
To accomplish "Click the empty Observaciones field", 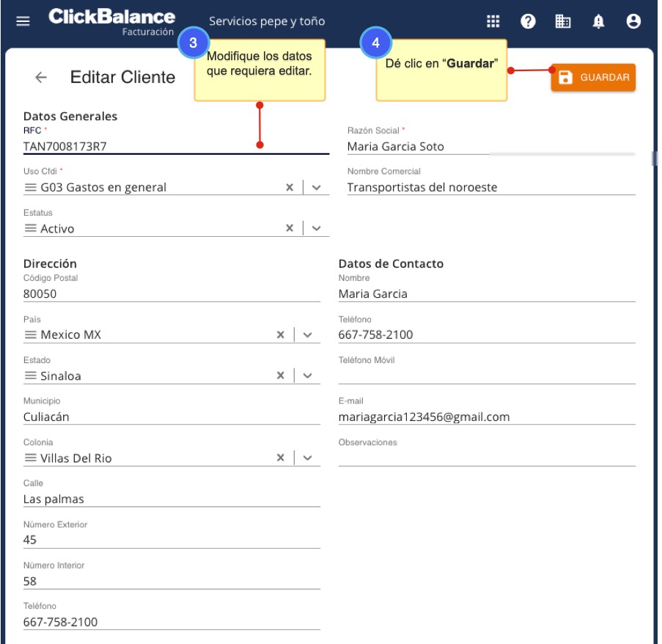I will (486, 458).
